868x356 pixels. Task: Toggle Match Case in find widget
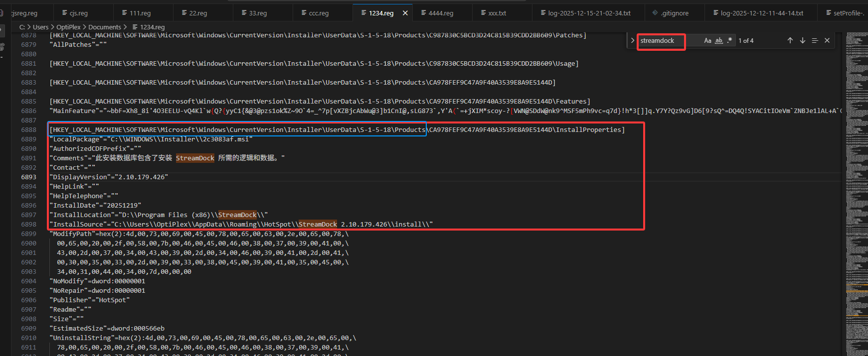(x=707, y=41)
